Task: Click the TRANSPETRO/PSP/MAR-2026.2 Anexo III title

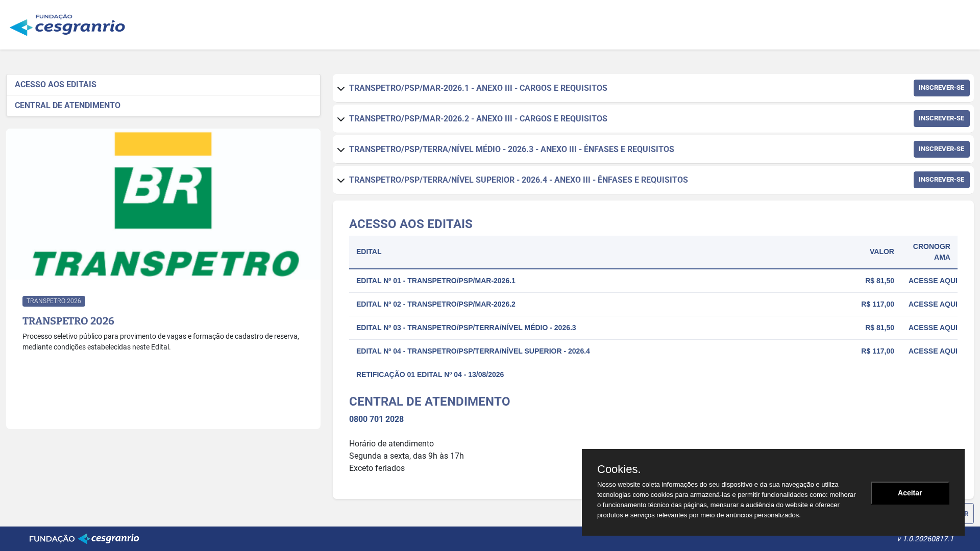Action: (478, 119)
